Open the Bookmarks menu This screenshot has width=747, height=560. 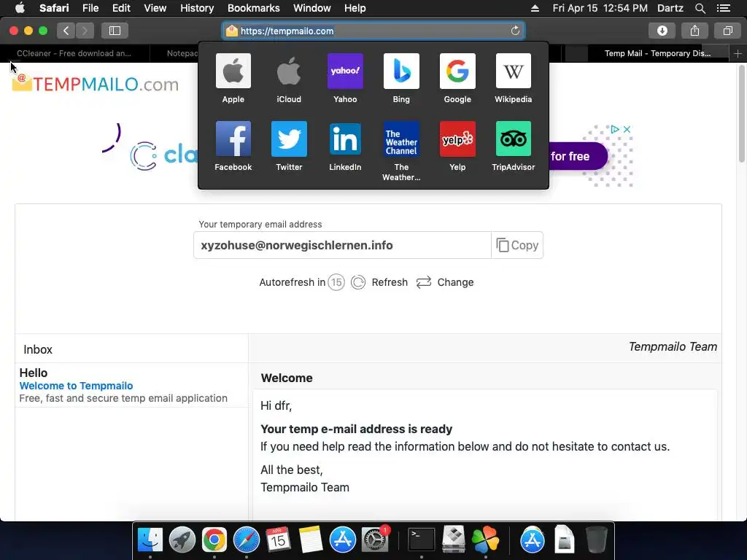253,8
